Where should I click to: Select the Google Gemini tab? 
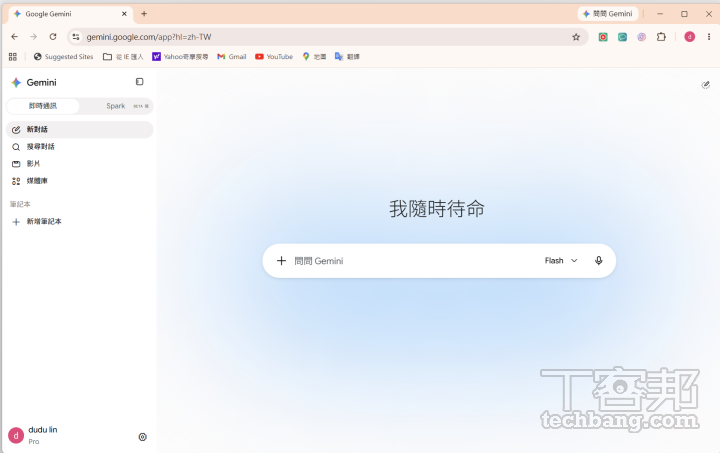click(69, 14)
